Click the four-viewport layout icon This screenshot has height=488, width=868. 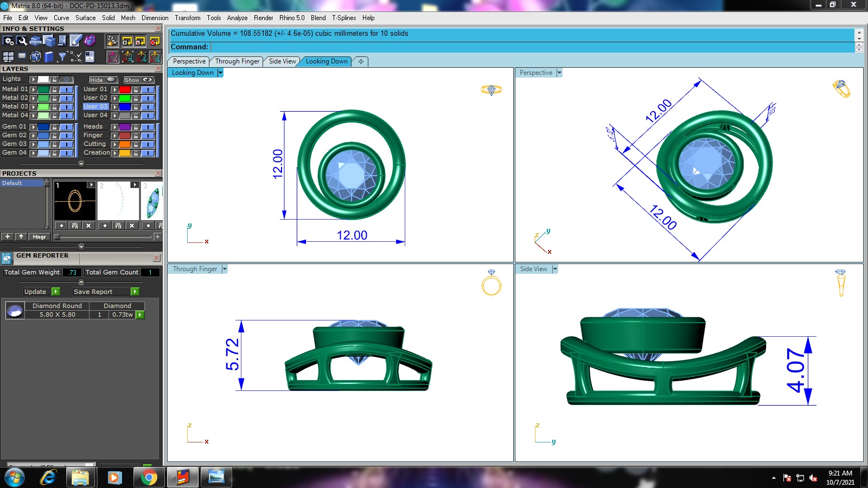coord(8,56)
